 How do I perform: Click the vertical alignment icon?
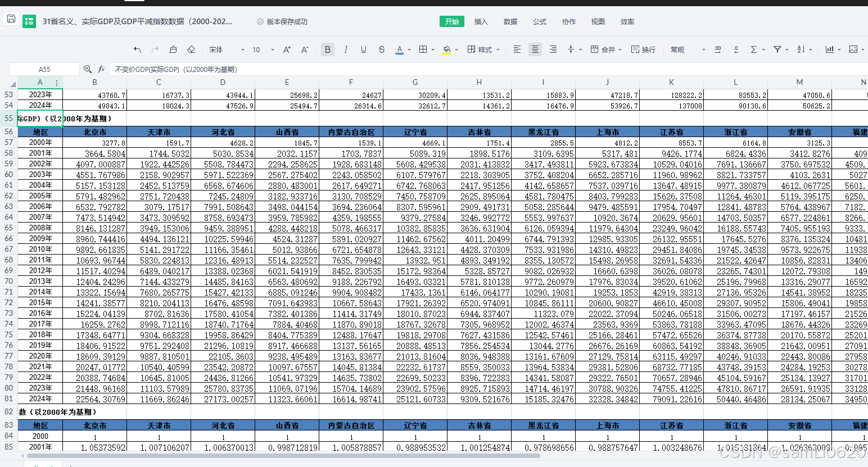[571, 49]
